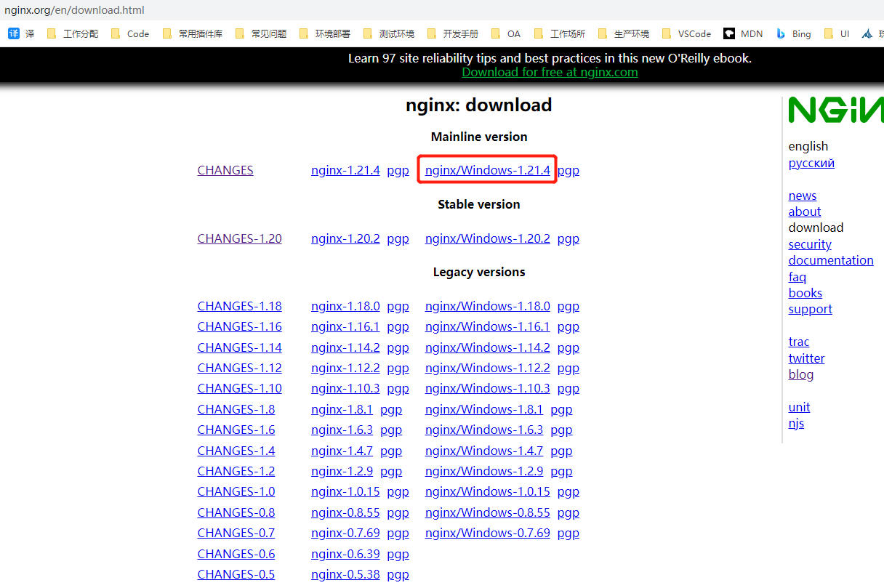This screenshot has width=884, height=588.
Task: Open the 环境部署 bookmark folder
Action: click(325, 33)
